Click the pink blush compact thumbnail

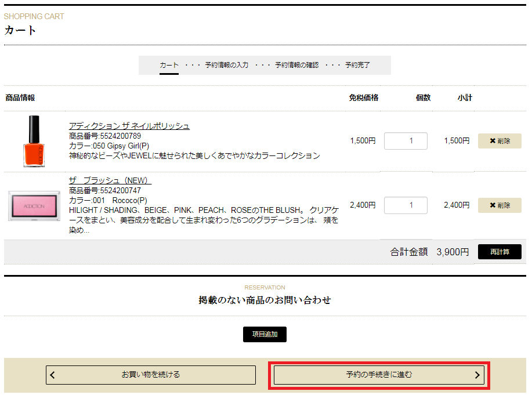[34, 206]
